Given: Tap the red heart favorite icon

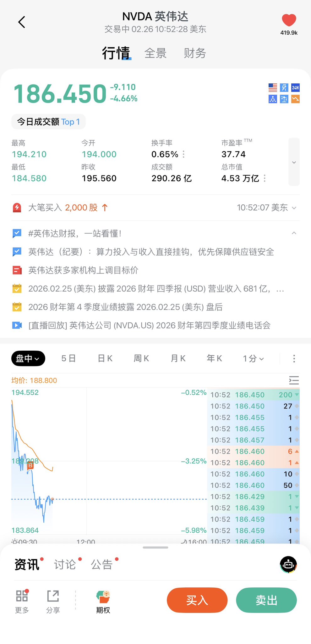Looking at the screenshot, I should point(289,20).
